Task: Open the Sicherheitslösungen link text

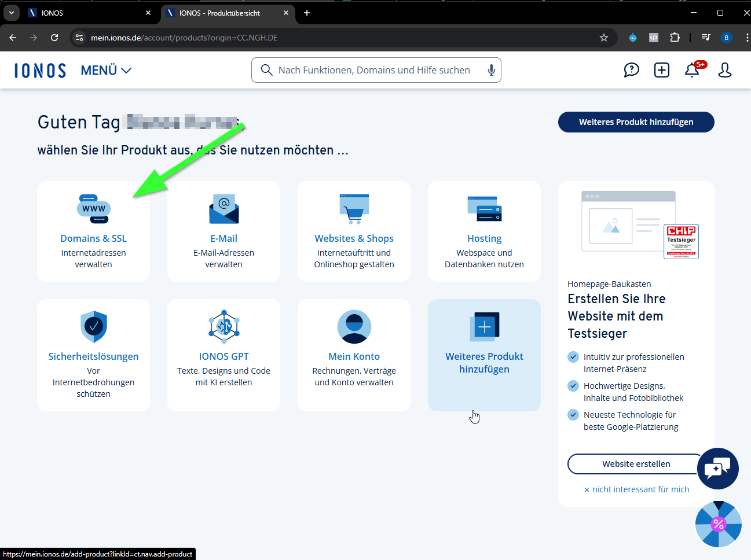Action: coord(94,356)
